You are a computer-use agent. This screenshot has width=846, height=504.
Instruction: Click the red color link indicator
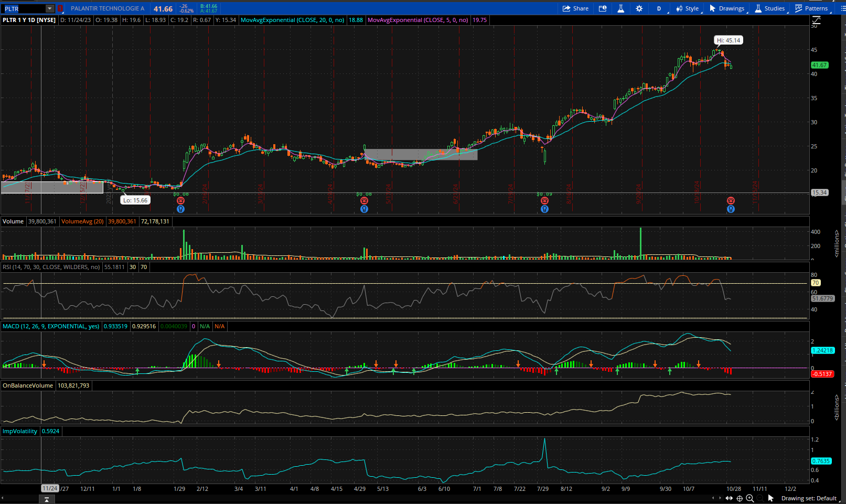pos(60,8)
